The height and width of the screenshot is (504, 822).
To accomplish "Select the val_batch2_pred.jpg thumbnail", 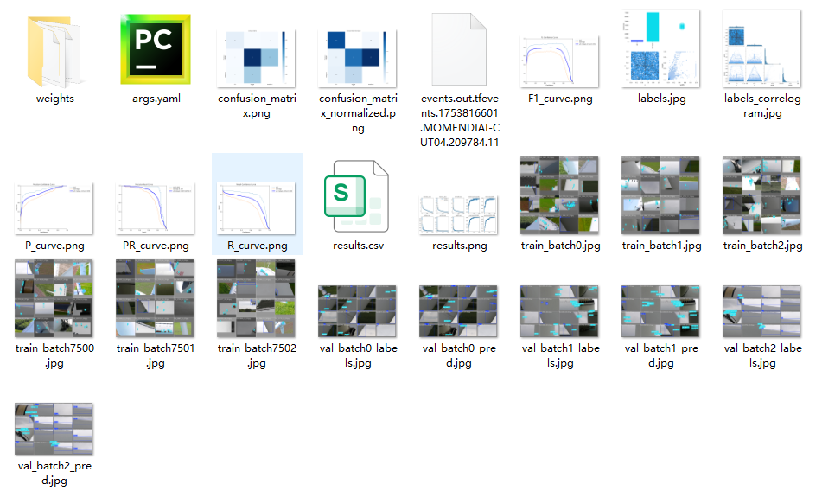I will click(54, 429).
